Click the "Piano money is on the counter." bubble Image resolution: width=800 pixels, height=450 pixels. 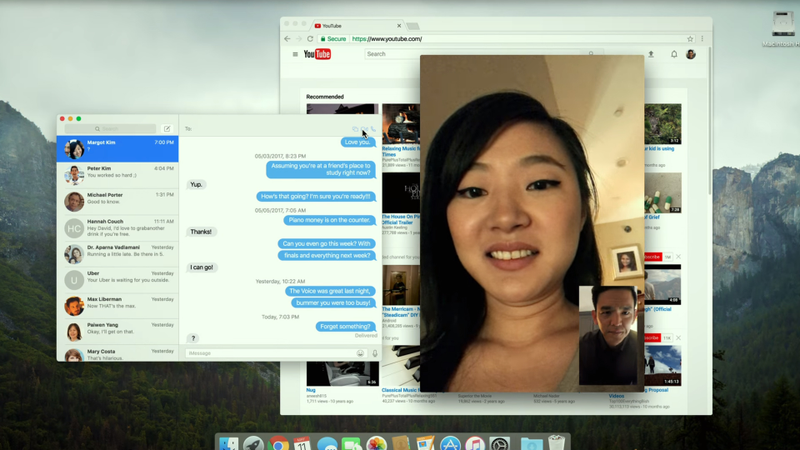point(329,220)
